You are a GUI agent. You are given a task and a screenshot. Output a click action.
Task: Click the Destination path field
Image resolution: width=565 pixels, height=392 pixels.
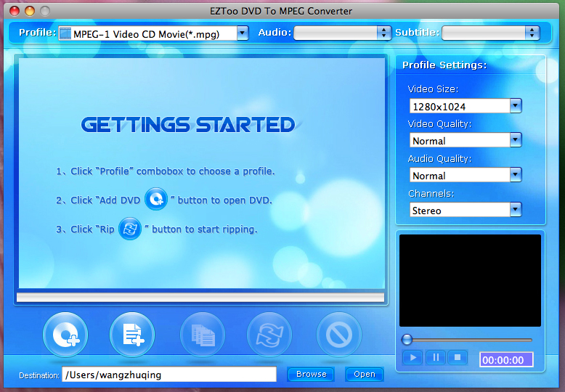click(x=169, y=375)
